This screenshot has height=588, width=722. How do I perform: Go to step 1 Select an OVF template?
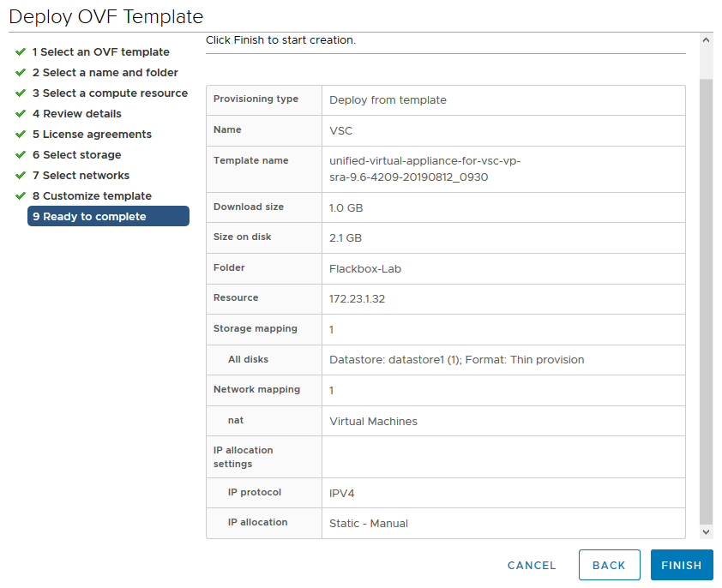100,52
